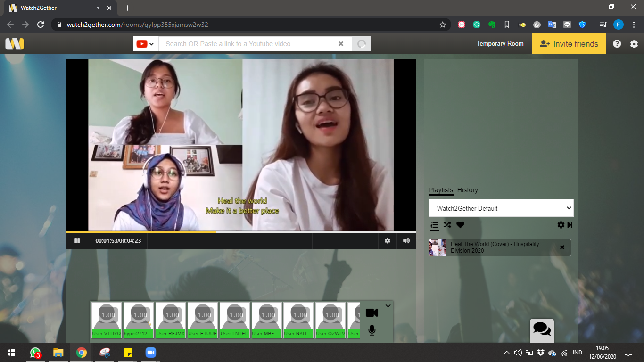Shuffle the playlist
The width and height of the screenshot is (644, 362).
click(447, 225)
